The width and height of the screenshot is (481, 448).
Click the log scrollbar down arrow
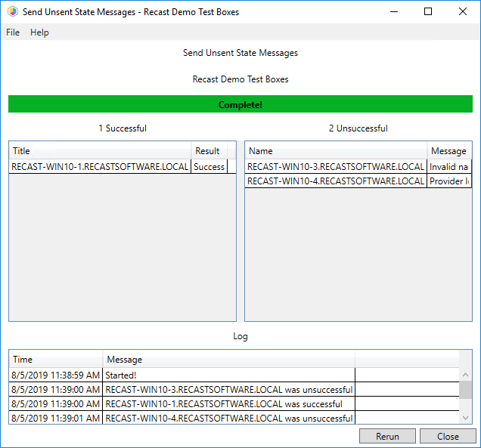tap(465, 418)
